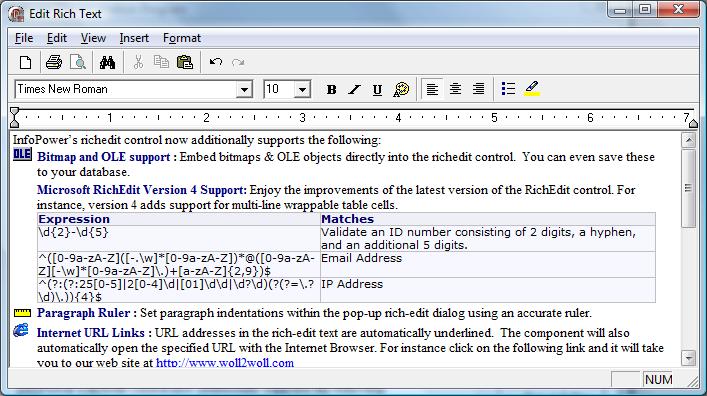Screen dimensions: 707x396
Task: Open the font color palette icon
Action: tap(401, 89)
